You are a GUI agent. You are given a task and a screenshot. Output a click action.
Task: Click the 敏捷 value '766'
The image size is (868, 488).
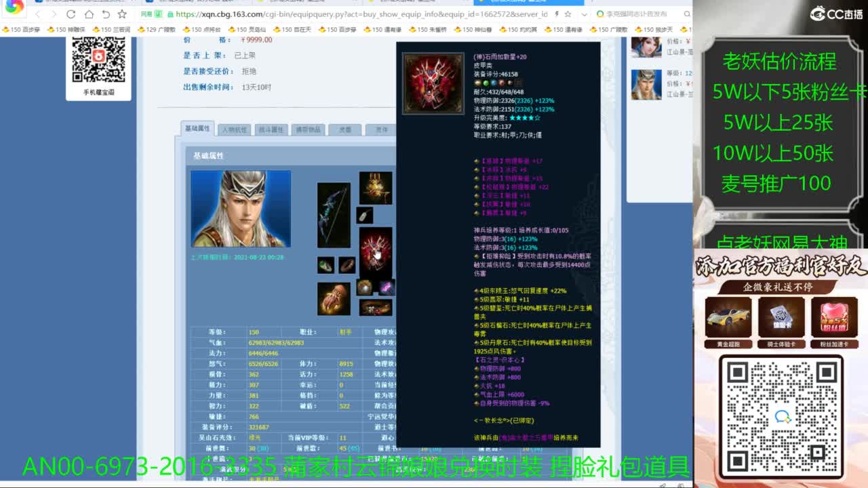254,417
